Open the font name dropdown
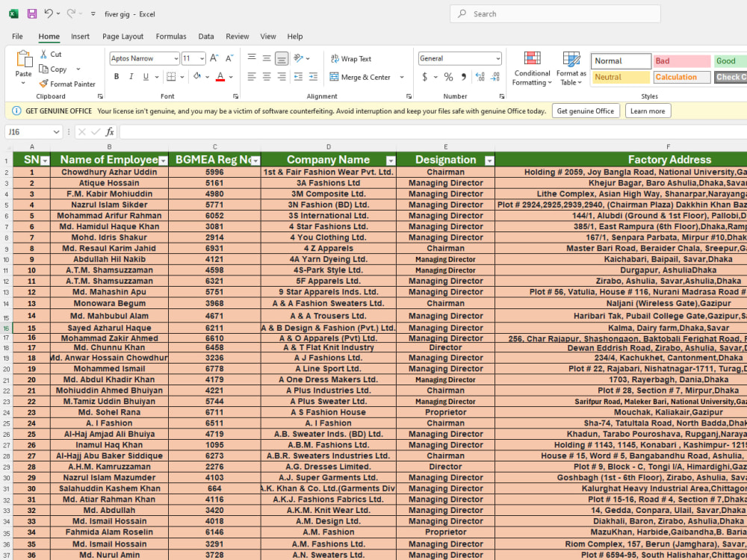 (176, 58)
